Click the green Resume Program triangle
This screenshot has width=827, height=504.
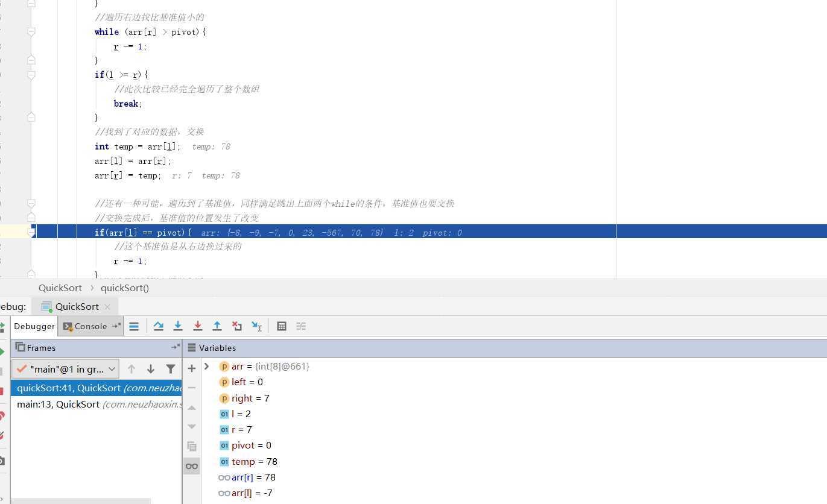tap(2, 351)
